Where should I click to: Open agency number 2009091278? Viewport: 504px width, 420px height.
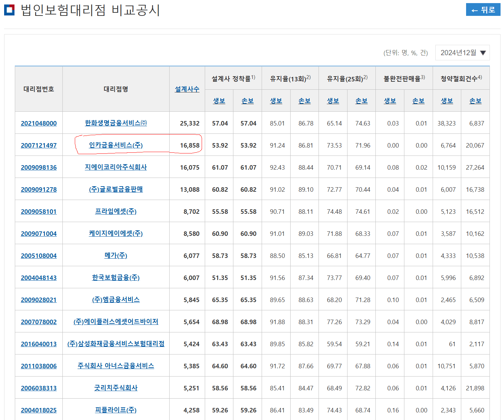click(39, 189)
